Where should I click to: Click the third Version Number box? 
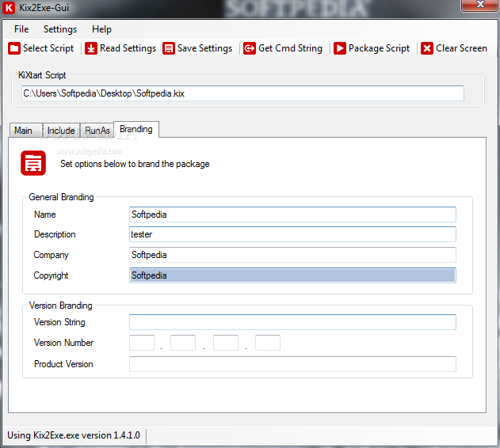click(x=226, y=343)
